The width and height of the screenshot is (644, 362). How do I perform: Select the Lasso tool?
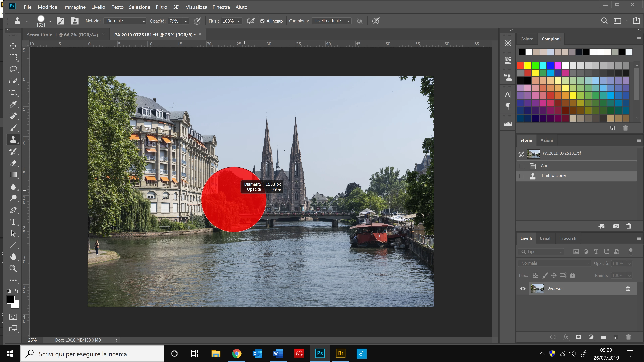pos(13,69)
